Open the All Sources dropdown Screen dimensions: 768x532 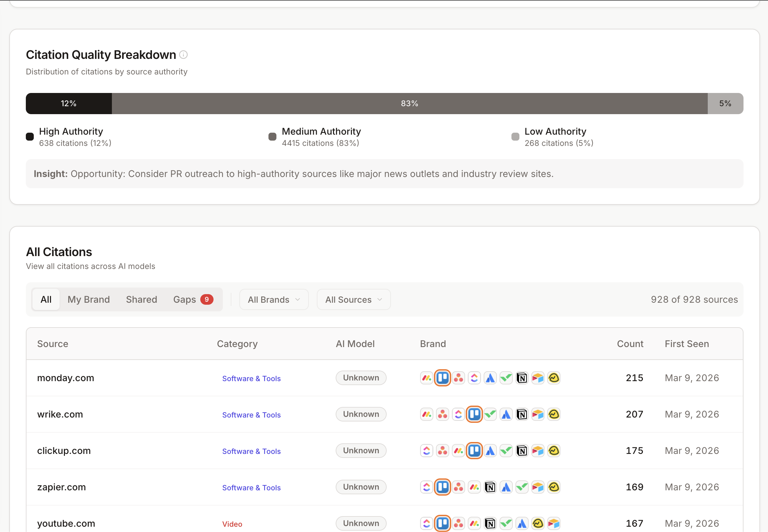point(354,299)
